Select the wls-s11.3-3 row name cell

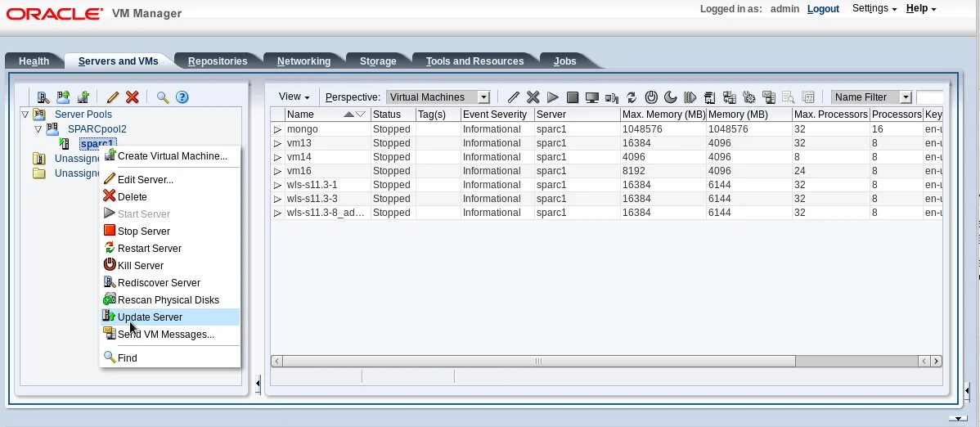327,199
